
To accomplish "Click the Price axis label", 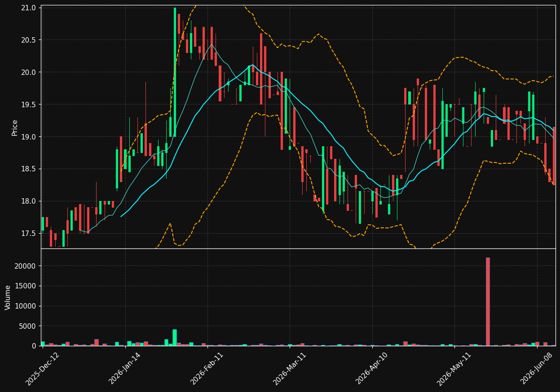I will pyautogui.click(x=15, y=127).
